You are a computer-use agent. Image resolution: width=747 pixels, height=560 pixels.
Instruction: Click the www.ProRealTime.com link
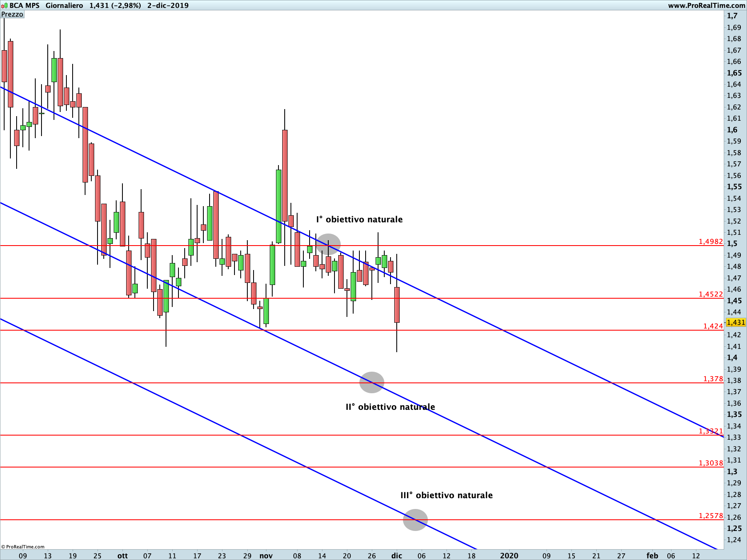pos(706,5)
